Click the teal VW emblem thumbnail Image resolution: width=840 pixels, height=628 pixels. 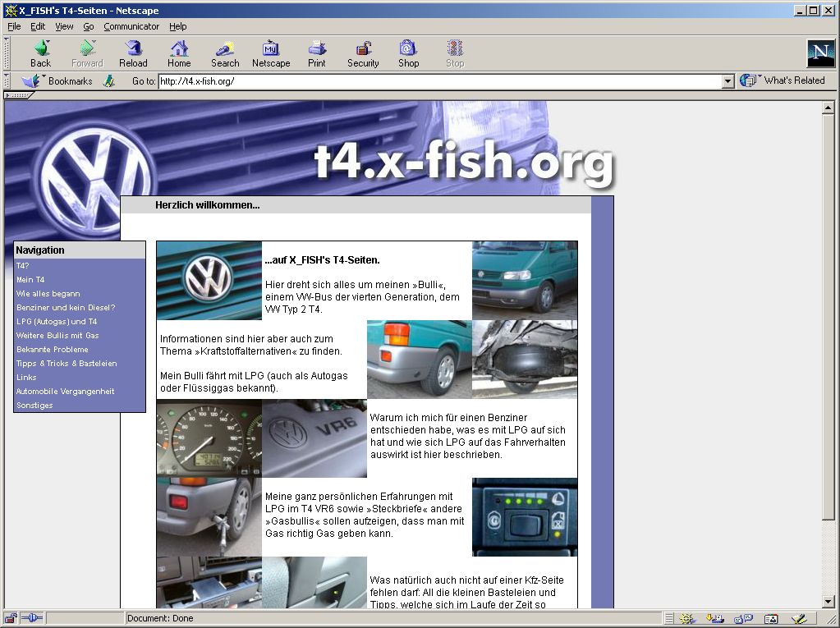[x=209, y=281]
